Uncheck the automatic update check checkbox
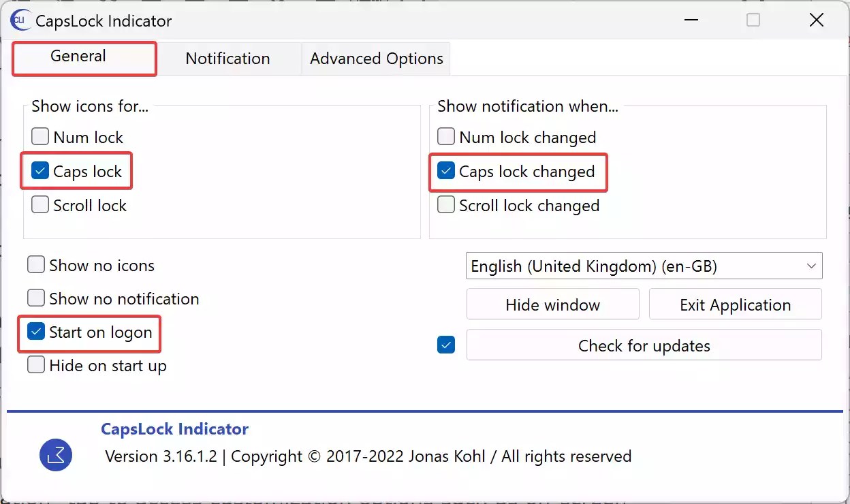The width and height of the screenshot is (850, 504). point(445,345)
